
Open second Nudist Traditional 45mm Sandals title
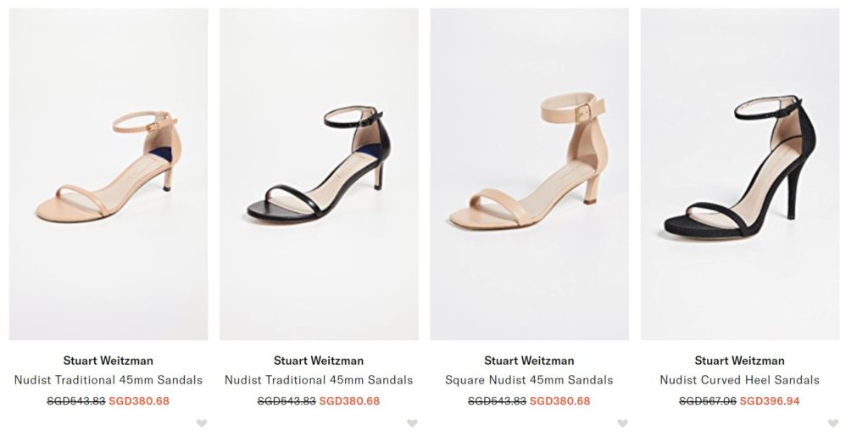tap(319, 380)
